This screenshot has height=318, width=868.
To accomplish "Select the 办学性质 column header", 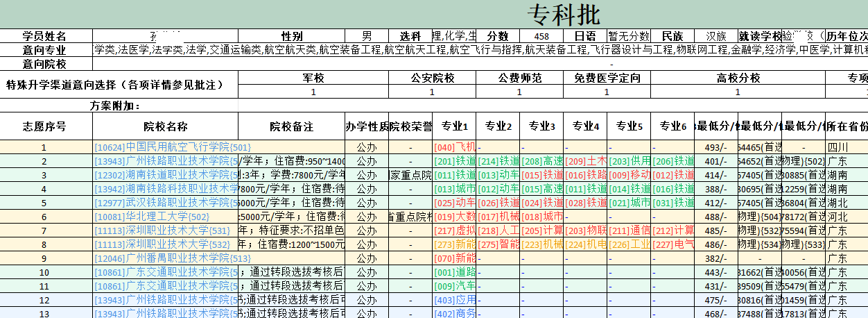I will click(x=367, y=126).
